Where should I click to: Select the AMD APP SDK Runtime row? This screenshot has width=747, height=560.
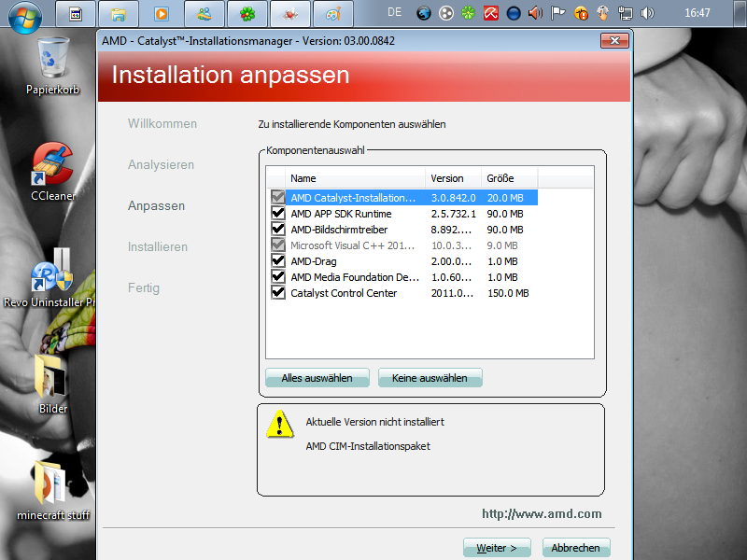pyautogui.click(x=404, y=214)
